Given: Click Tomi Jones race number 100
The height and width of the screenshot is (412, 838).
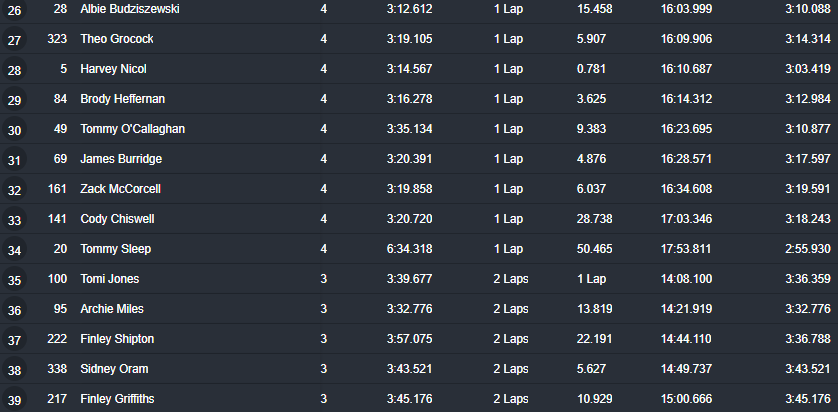Looking at the screenshot, I should click(x=57, y=278).
